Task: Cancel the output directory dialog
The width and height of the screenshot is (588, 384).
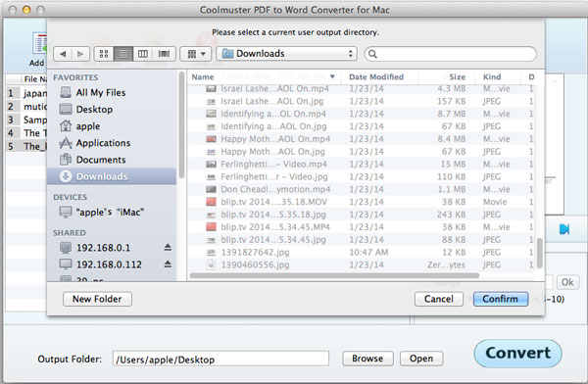Action: 439,299
